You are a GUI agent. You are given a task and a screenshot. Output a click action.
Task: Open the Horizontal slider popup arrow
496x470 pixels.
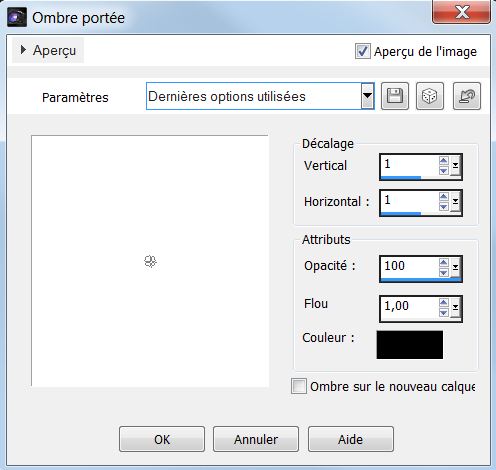[455, 202]
